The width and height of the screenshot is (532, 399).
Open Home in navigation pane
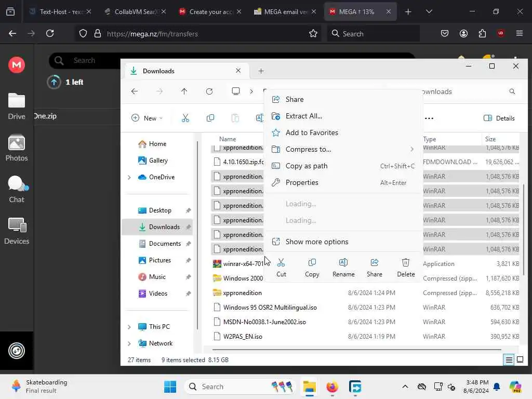coord(157,144)
